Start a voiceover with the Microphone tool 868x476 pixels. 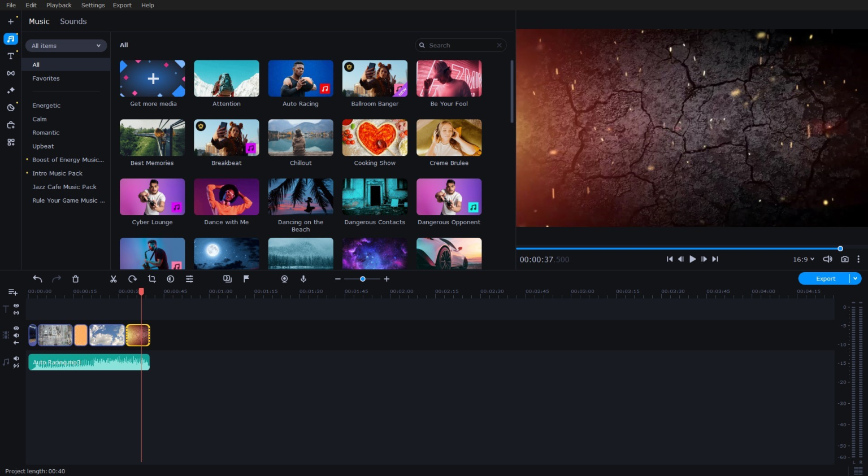click(303, 278)
